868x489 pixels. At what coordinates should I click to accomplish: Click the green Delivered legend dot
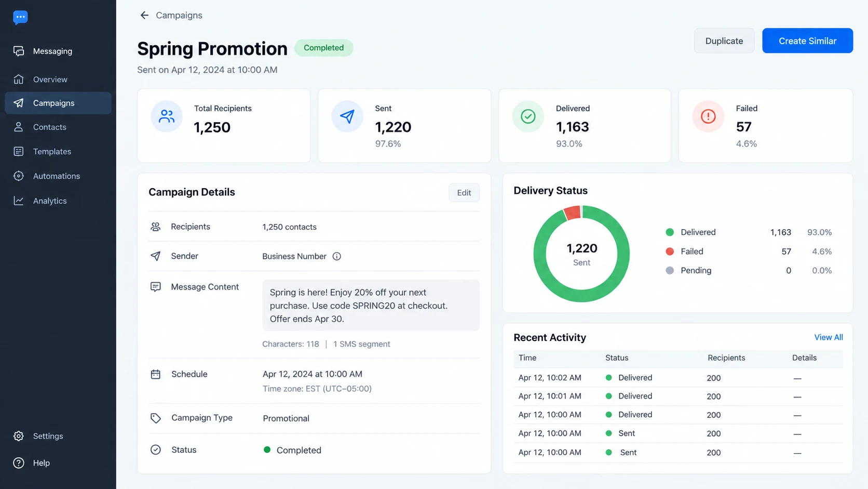point(670,232)
